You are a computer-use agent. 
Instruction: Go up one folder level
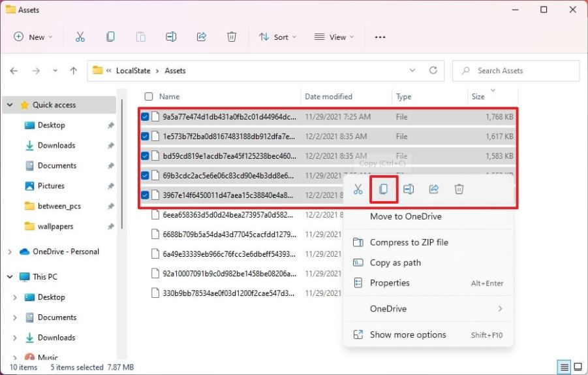(74, 71)
